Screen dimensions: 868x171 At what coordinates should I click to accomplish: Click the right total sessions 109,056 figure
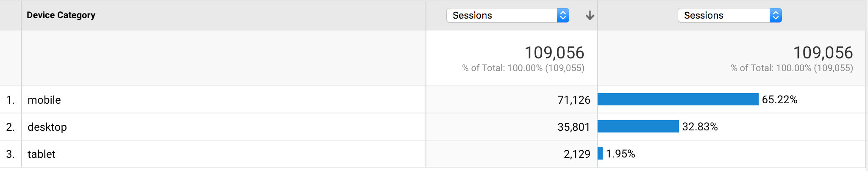823,53
